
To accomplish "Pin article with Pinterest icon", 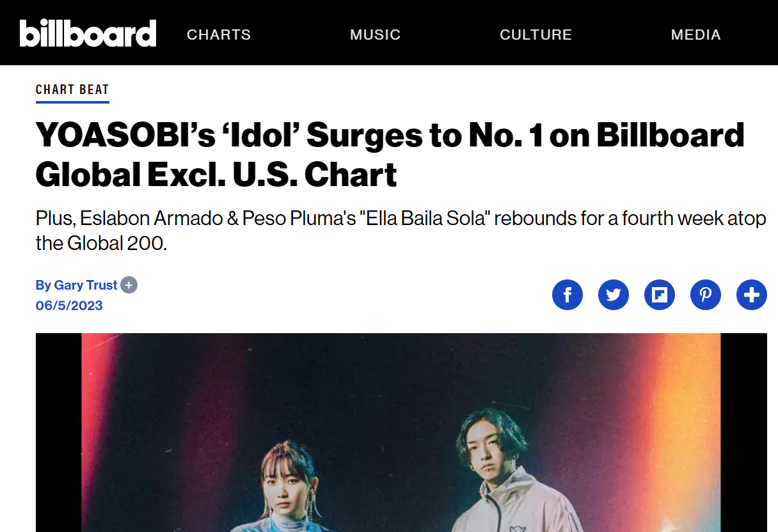I will pos(706,295).
